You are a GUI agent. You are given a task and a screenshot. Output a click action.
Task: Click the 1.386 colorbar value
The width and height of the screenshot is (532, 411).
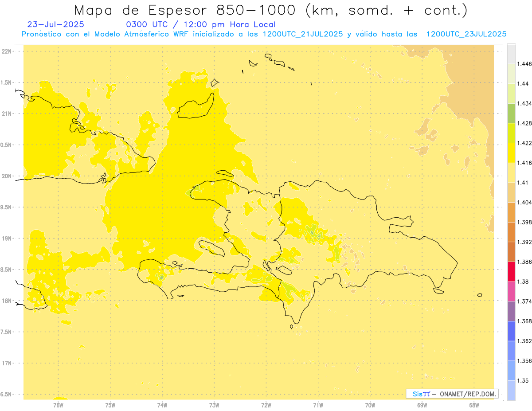pos(524,262)
